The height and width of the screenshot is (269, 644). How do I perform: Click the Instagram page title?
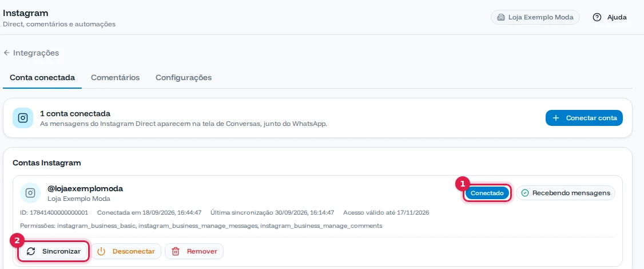pyautogui.click(x=26, y=13)
